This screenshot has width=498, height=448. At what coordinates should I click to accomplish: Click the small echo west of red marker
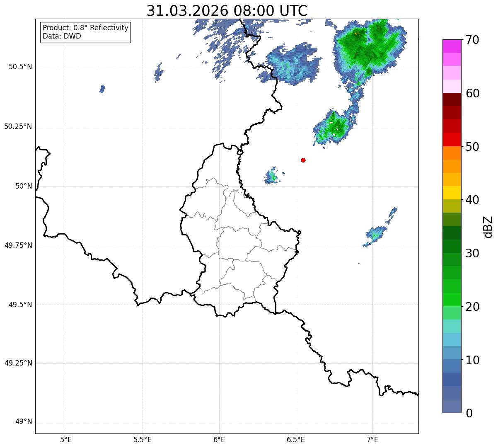coord(272,176)
